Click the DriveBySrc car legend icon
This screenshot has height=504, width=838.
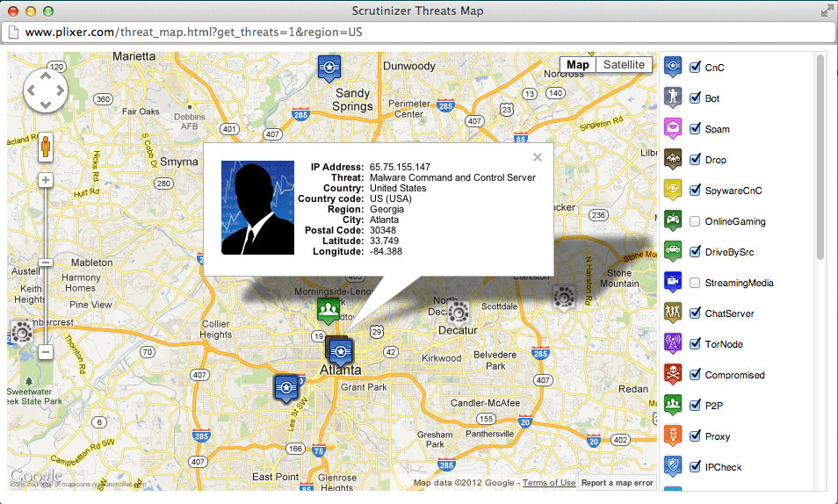click(x=673, y=252)
